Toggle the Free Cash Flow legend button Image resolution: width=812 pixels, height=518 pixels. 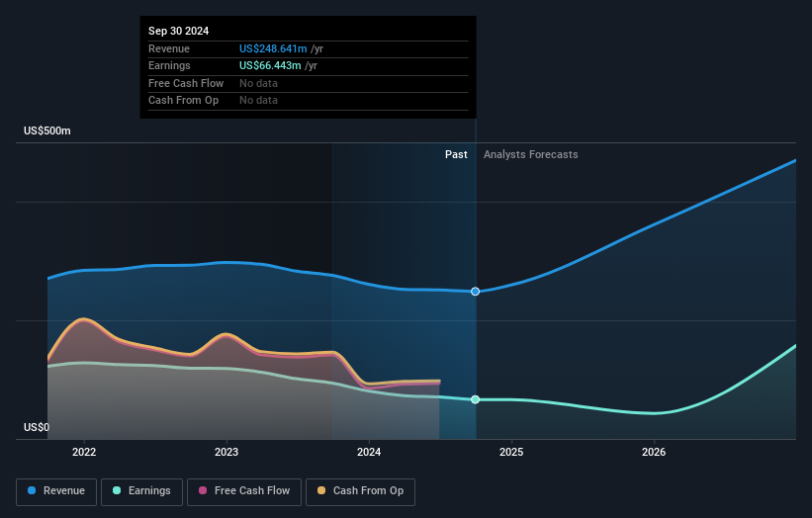pos(244,491)
